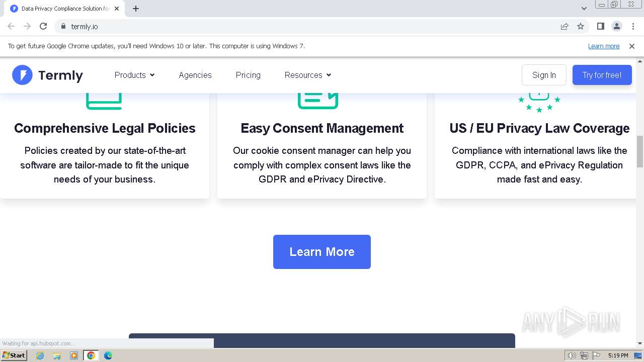644x362 pixels.
Task: Select the Data Privacy Compliance Solution tab
Action: point(64,9)
